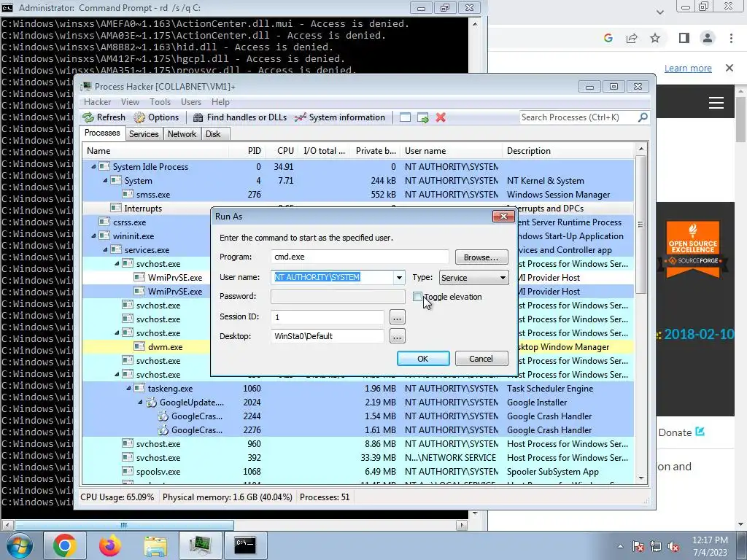The image size is (747, 560).
Task: Click the find window toolbar icon
Action: coord(405,117)
